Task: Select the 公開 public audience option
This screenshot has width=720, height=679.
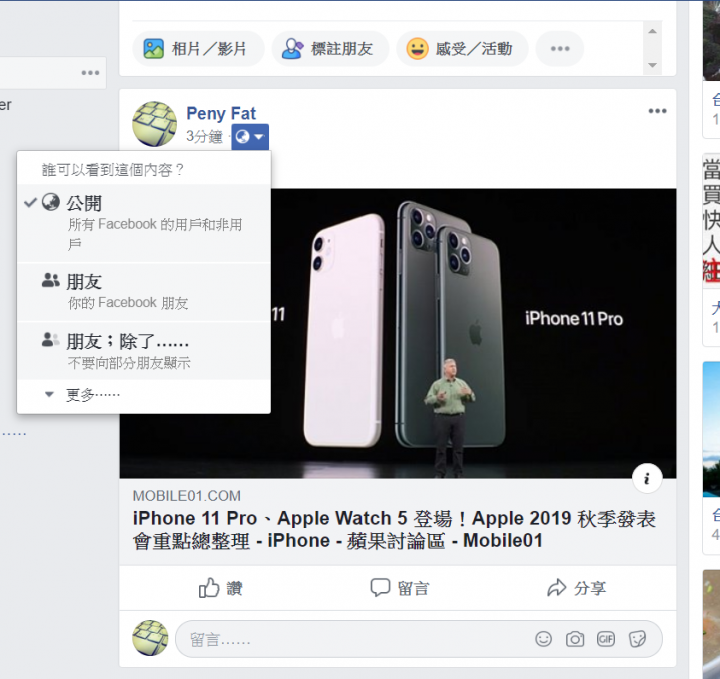Action: click(x=144, y=223)
